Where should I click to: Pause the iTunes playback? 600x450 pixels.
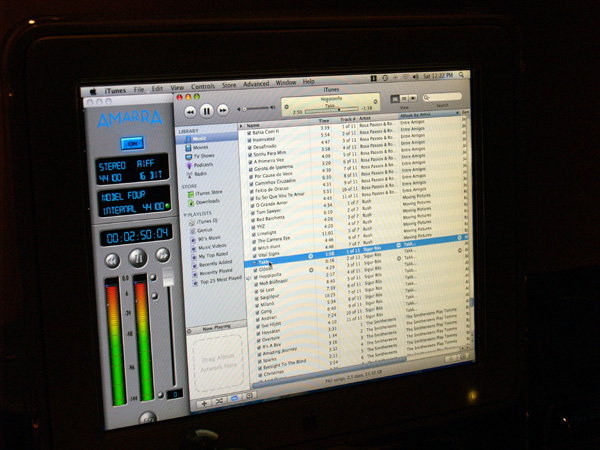(206, 111)
